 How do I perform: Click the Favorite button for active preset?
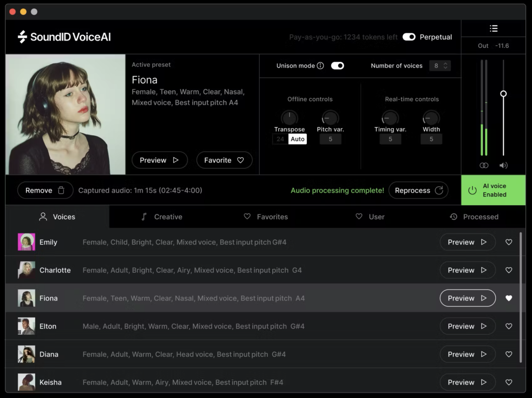pos(224,160)
